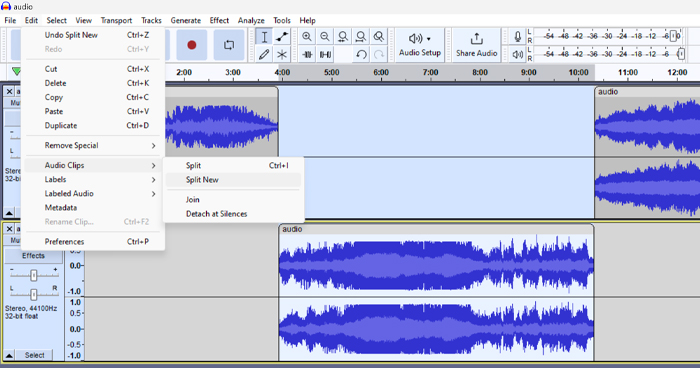The image size is (700, 368).
Task: Adjust the recording level slider knob
Action: (x=674, y=36)
